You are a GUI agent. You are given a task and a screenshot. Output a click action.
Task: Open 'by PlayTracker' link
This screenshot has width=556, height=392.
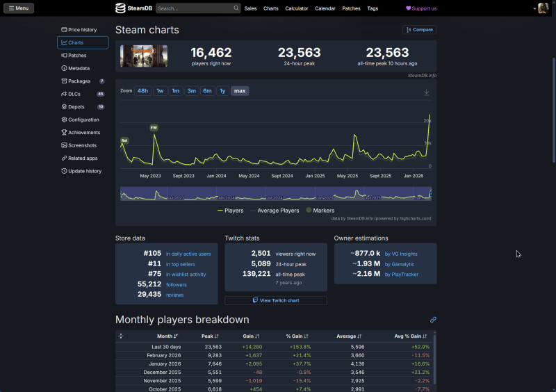402,275
